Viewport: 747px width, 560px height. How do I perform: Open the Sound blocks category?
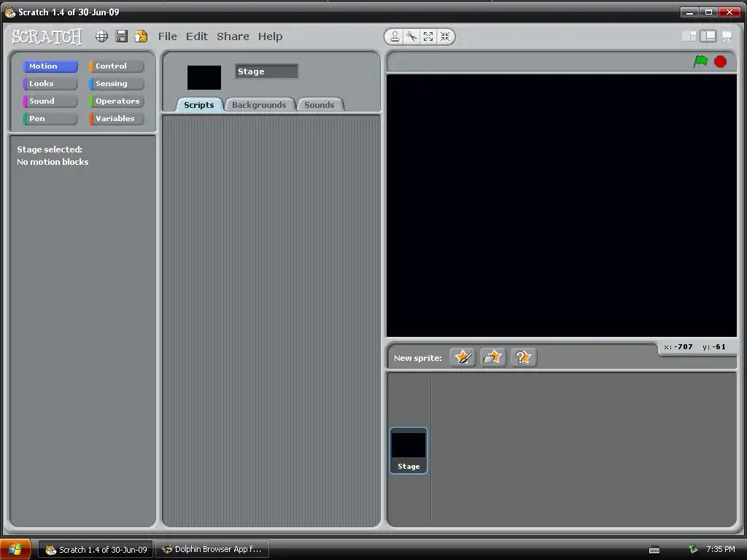point(50,101)
